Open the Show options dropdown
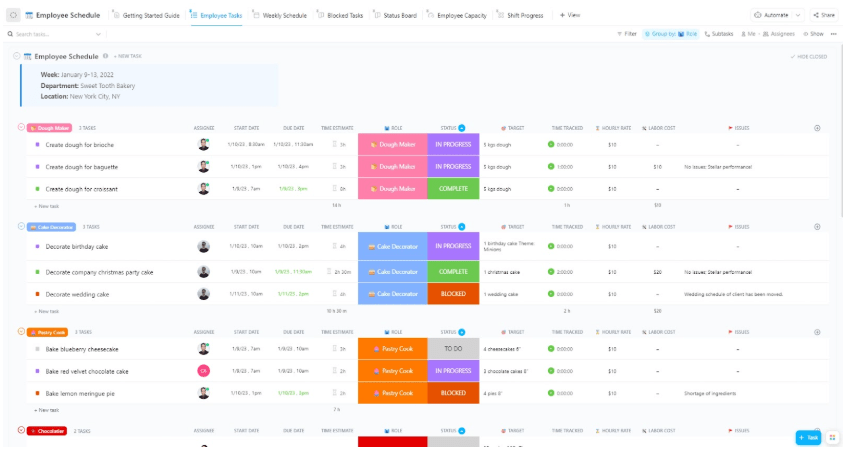This screenshot has width=845, height=449. point(814,34)
